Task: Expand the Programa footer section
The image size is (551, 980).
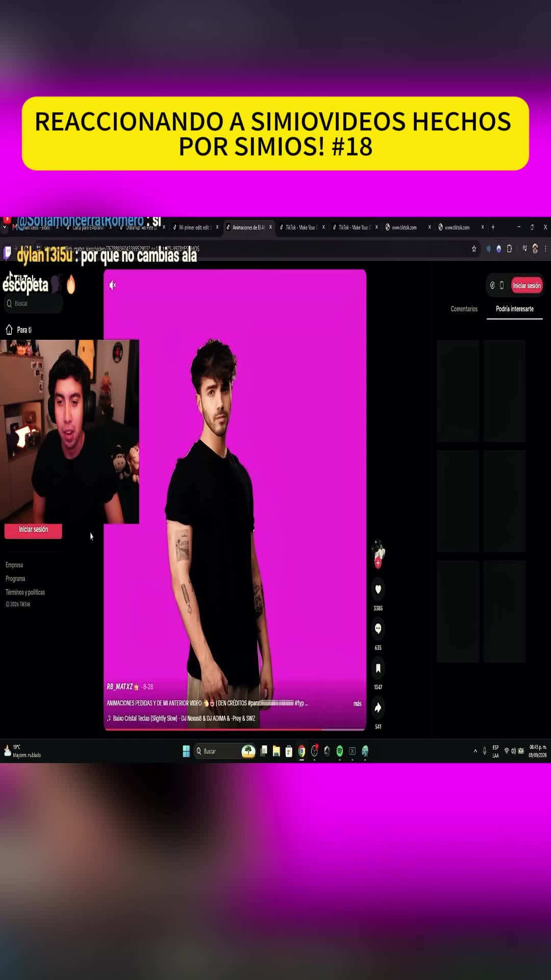Action: [x=15, y=579]
